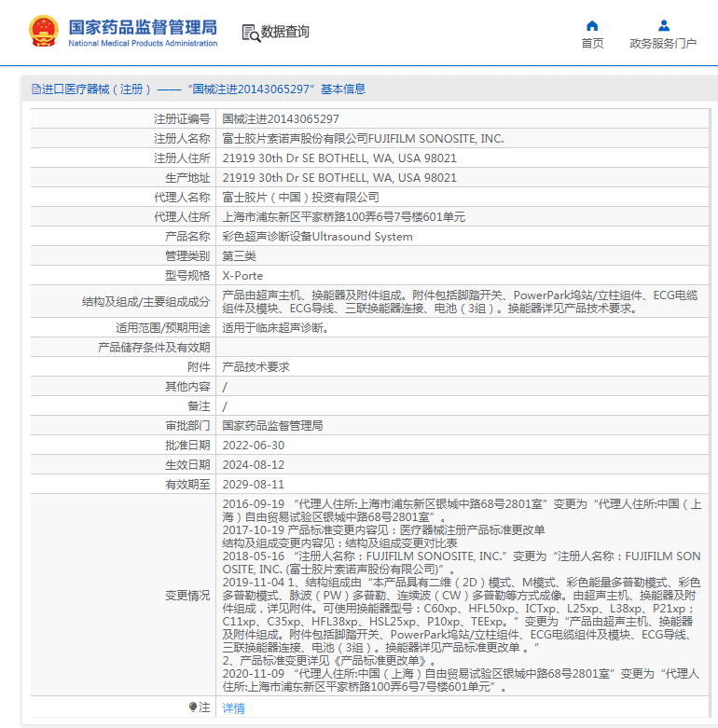This screenshot has width=718, height=728.
Task: Select model value X-Porte
Action: coord(242,276)
